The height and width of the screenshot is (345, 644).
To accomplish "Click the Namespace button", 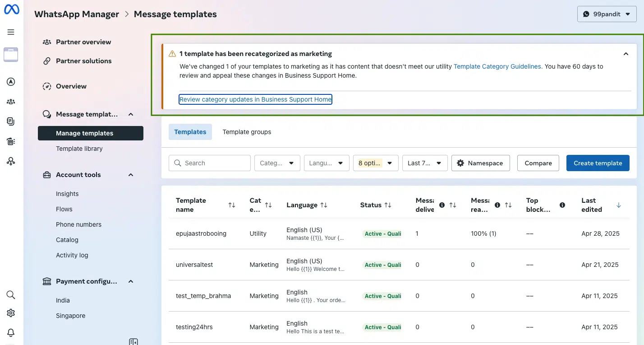I will 481,163.
